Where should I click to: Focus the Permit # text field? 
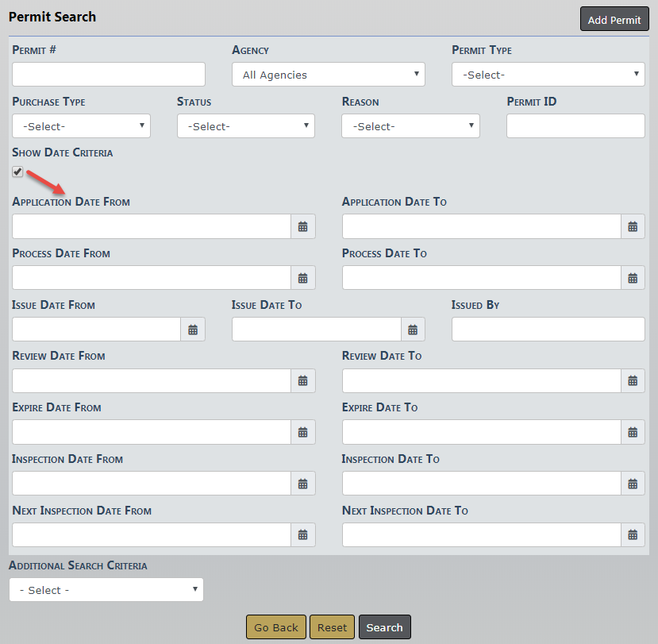[x=109, y=75]
